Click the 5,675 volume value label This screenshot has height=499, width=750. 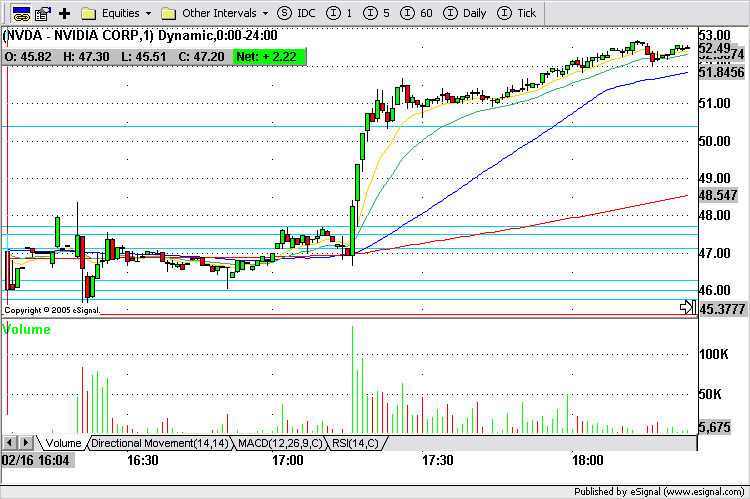coord(715,427)
